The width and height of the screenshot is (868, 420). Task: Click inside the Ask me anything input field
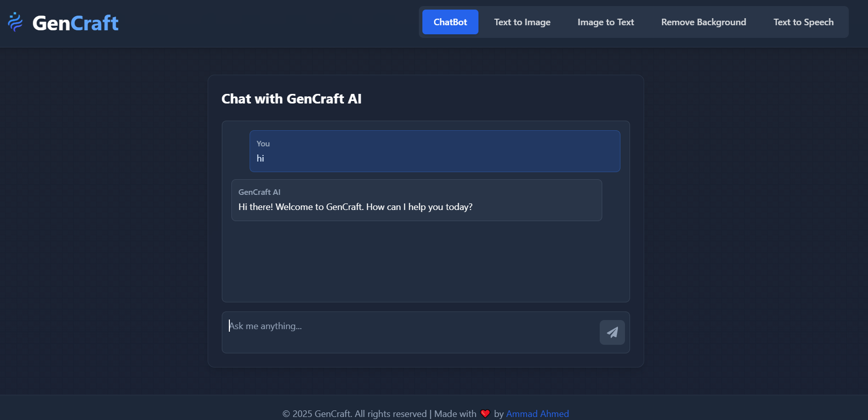tap(404, 326)
